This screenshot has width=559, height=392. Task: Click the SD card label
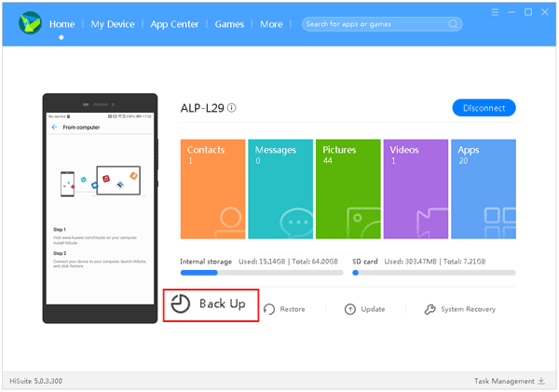[x=365, y=262]
